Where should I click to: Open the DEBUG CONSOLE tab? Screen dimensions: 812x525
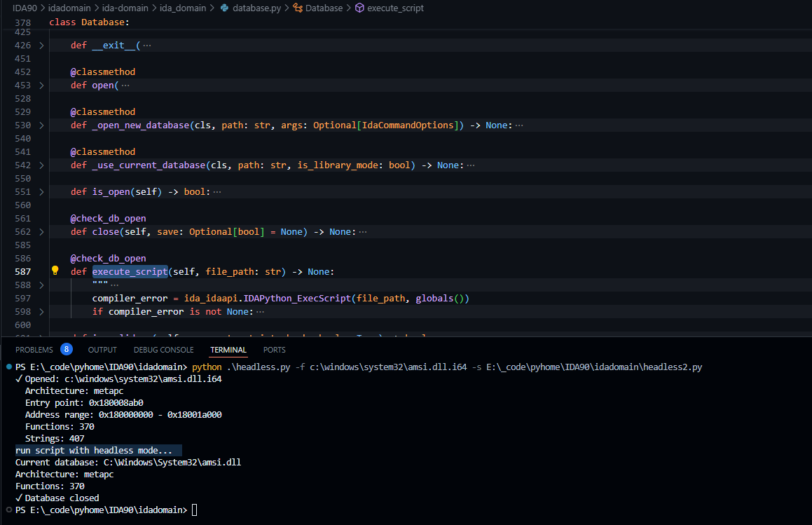tap(163, 350)
